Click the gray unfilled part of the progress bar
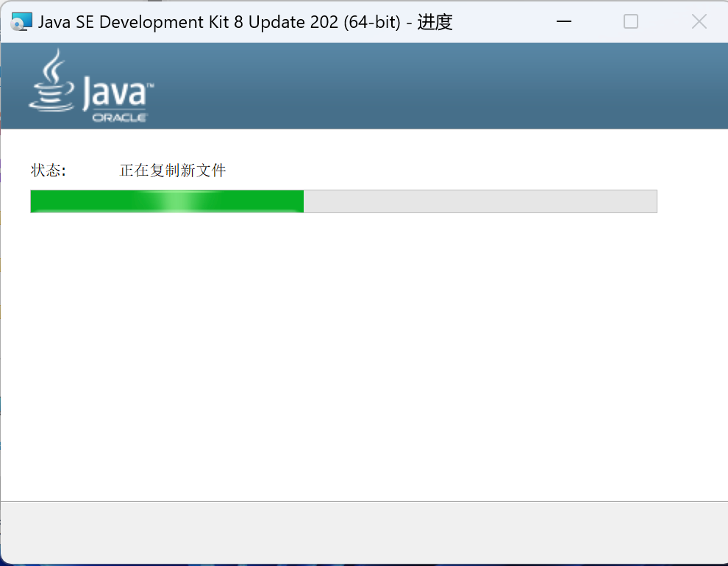The image size is (728, 566). click(478, 201)
